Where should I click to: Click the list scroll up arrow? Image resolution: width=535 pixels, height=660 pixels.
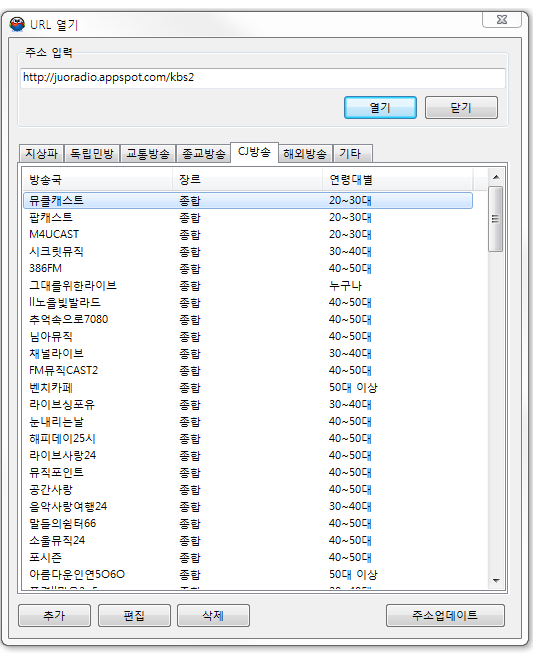click(496, 177)
